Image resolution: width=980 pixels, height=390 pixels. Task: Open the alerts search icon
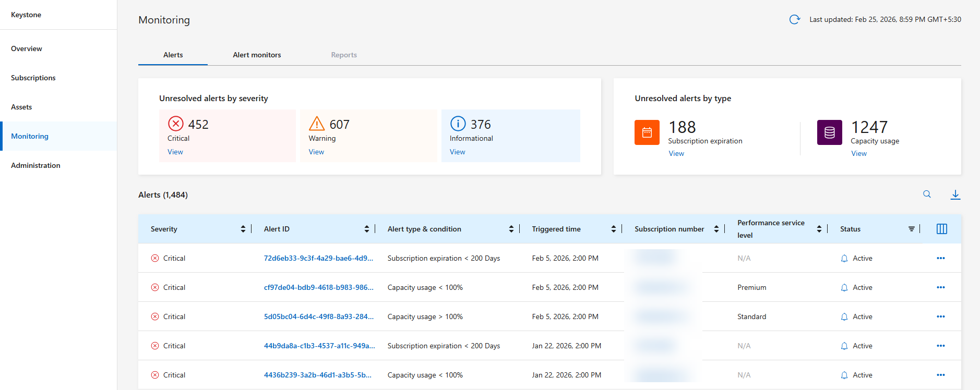pyautogui.click(x=927, y=194)
